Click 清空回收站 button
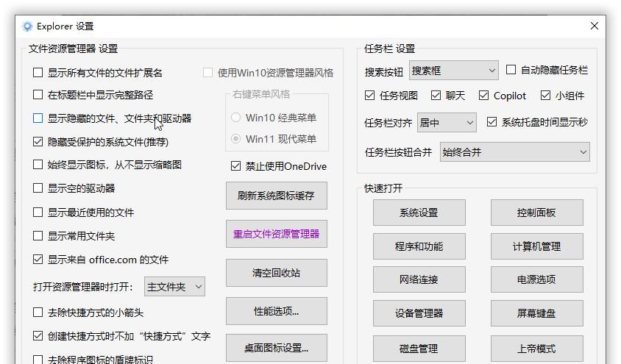Viewport: 621px width, 364px height. tap(277, 273)
